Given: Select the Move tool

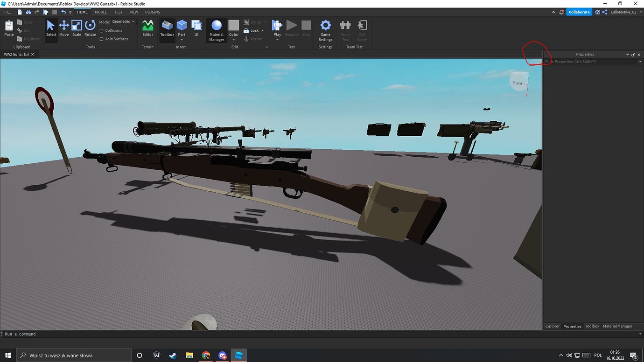Looking at the screenshot, I should [64, 28].
